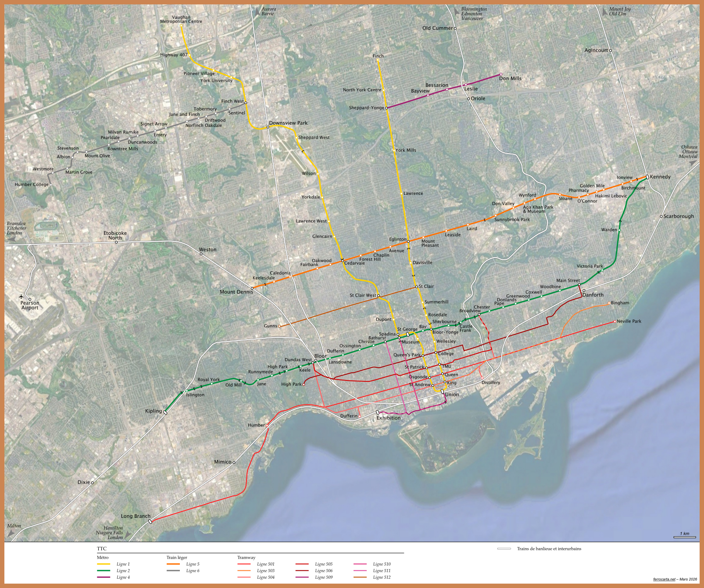Select the Union station marker
This screenshot has height=588, width=704.
pos(443,392)
